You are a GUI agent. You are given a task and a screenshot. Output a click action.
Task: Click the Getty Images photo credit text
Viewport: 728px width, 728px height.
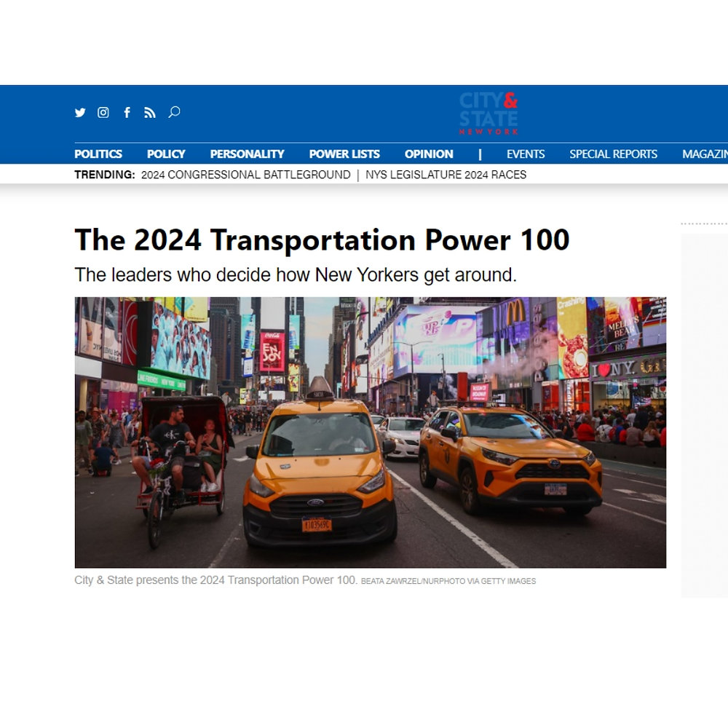point(448,581)
